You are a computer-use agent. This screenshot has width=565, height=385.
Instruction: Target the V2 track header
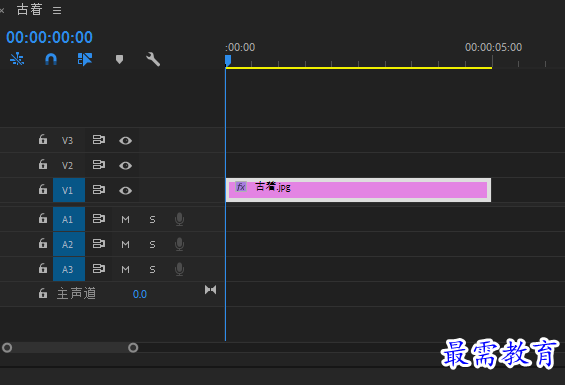[67, 165]
